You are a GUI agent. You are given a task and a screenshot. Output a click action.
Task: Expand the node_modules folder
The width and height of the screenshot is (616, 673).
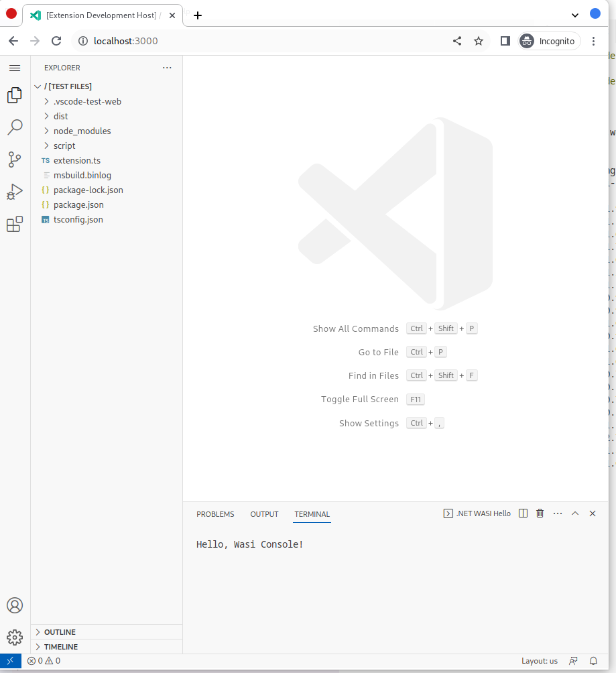pyautogui.click(x=107, y=131)
